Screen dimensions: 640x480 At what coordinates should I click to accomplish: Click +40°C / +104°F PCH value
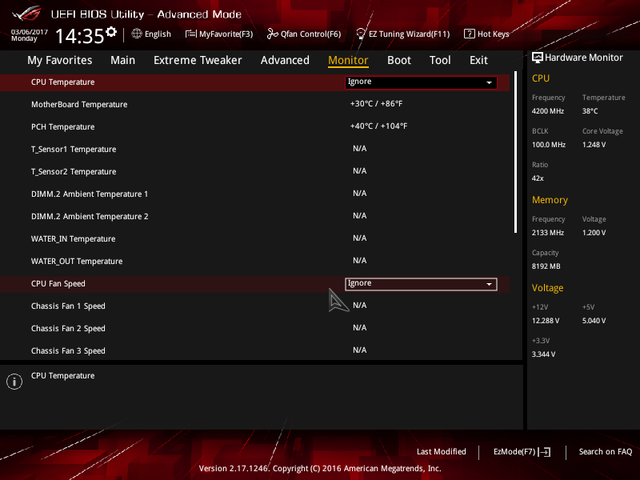click(x=379, y=126)
